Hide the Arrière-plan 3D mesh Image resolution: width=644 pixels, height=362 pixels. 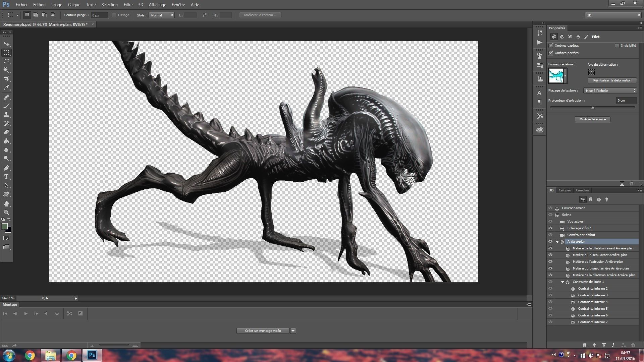point(550,242)
